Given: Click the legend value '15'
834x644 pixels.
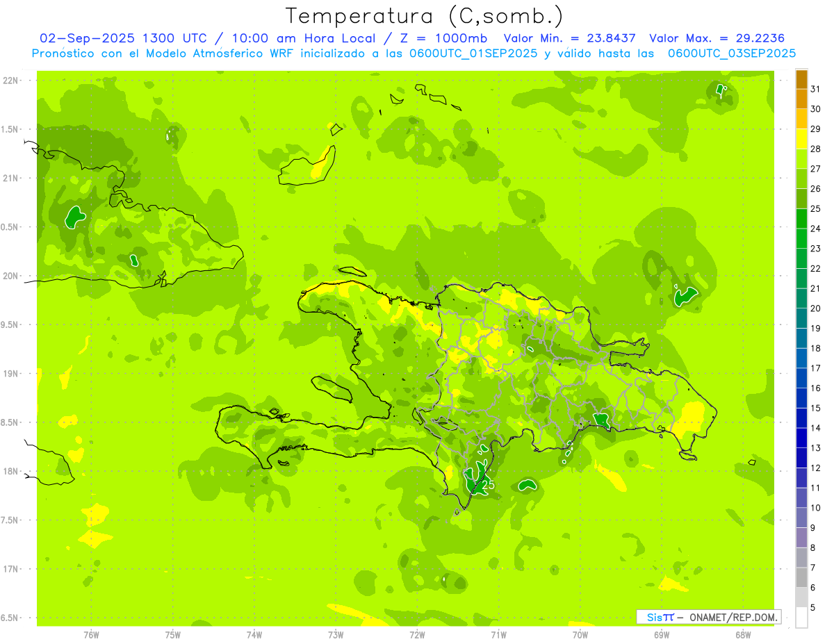Looking at the screenshot, I should point(816,408).
